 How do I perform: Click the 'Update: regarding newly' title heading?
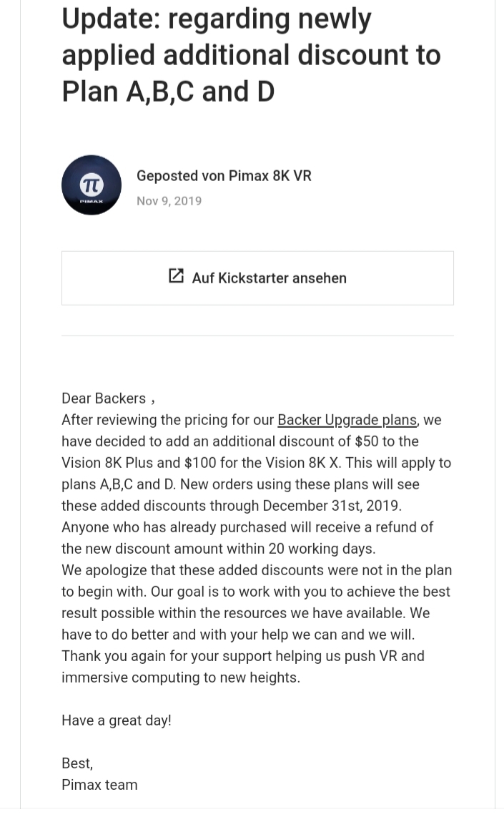click(217, 19)
